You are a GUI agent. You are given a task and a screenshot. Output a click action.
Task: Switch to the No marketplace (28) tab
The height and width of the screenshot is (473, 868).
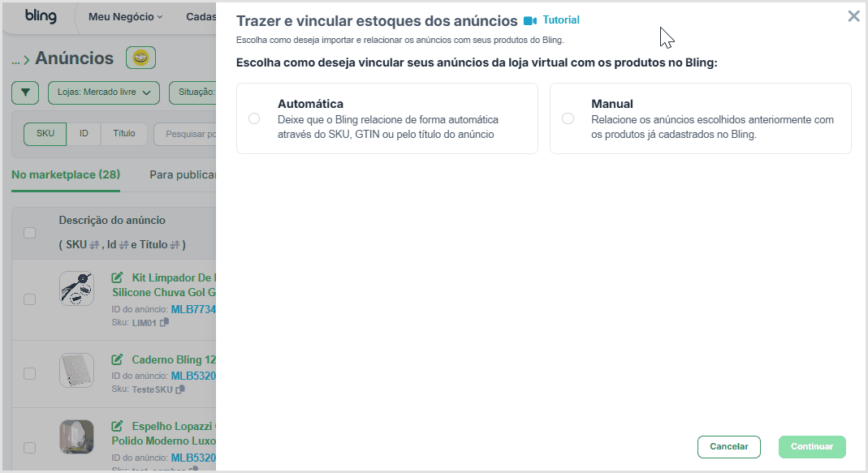(x=66, y=174)
